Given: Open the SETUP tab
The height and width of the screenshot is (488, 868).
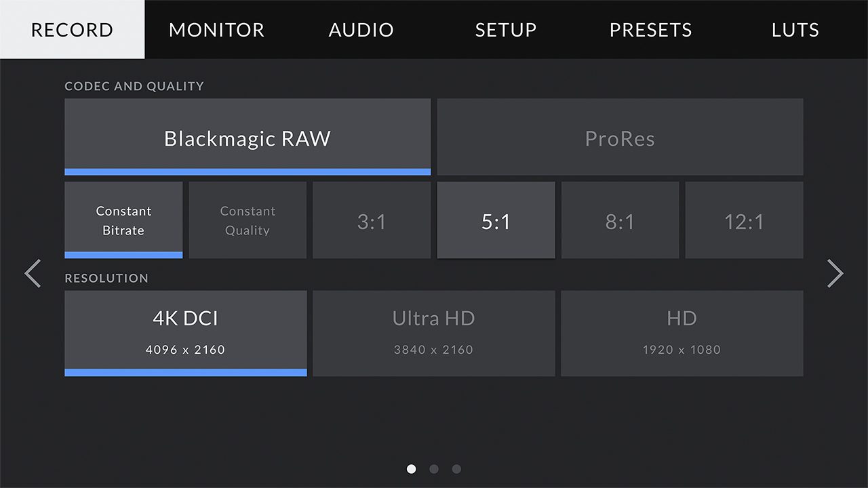Looking at the screenshot, I should pyautogui.click(x=505, y=30).
